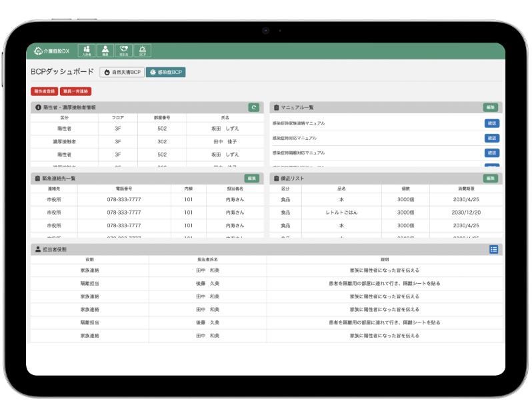This screenshot has width=532, height=417.
Task: Click list icon in 担当者役割 header
Action: [x=493, y=249]
